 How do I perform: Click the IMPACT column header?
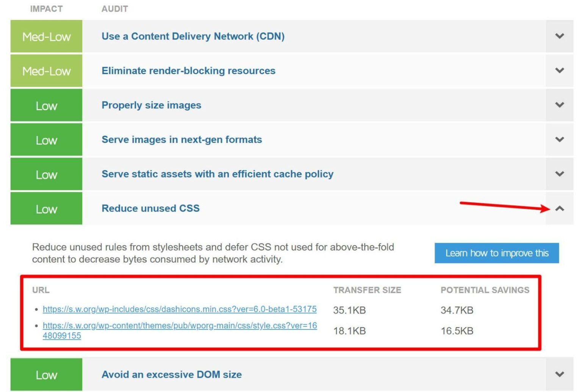pos(46,9)
